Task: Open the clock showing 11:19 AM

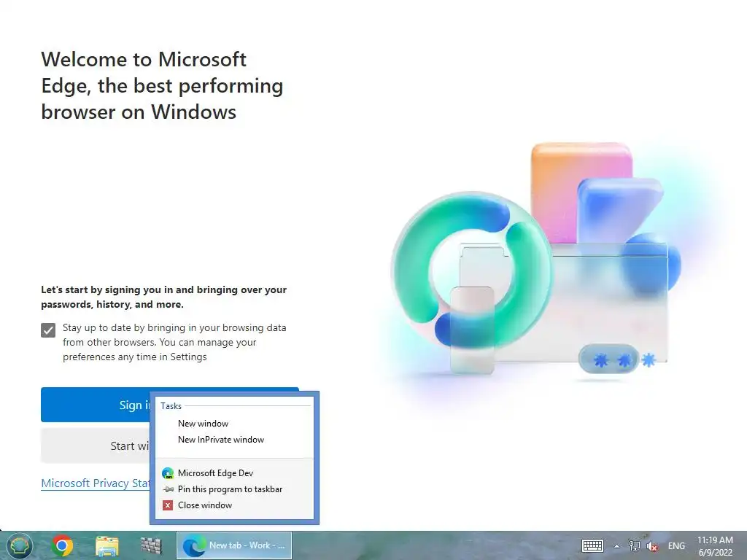Action: click(x=715, y=546)
